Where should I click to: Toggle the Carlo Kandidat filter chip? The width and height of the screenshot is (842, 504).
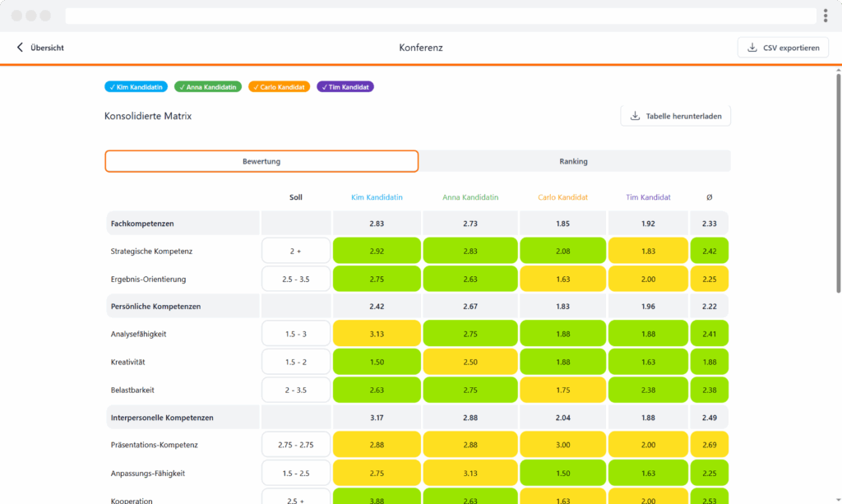[280, 86]
